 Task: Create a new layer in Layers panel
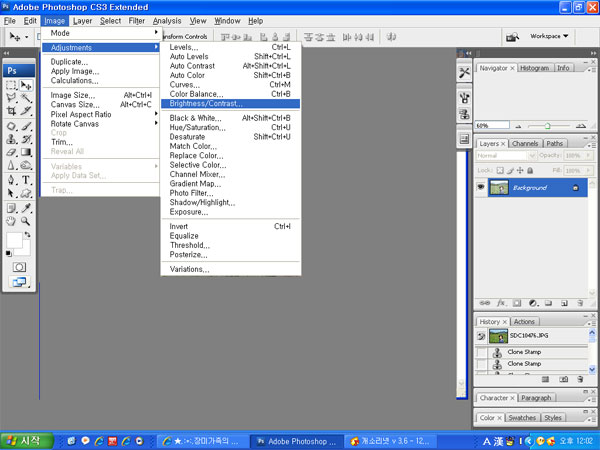coord(564,303)
